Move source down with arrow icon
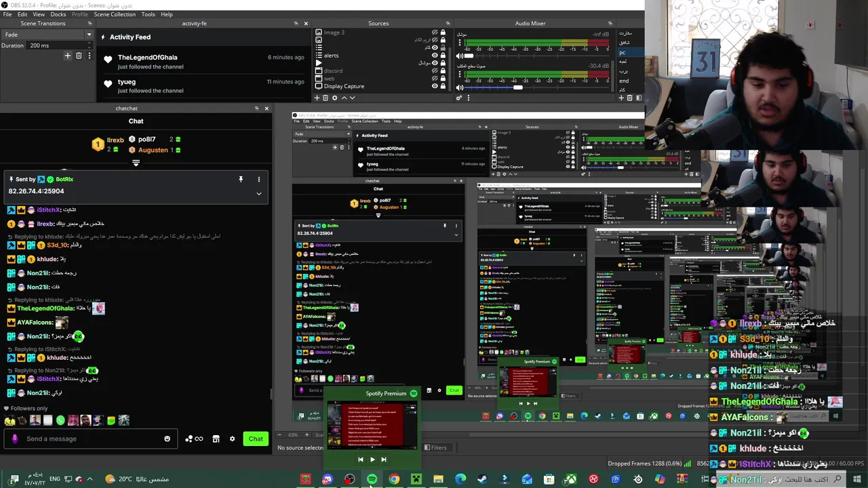 click(x=352, y=98)
